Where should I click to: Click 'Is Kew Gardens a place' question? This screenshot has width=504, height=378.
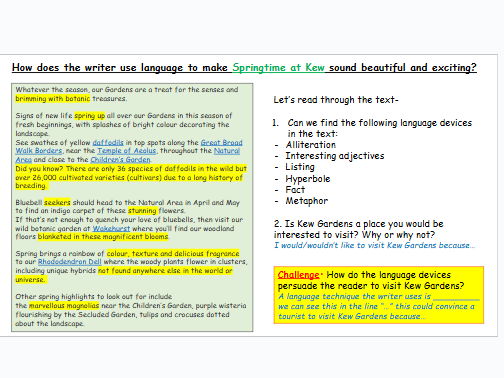[x=359, y=229]
